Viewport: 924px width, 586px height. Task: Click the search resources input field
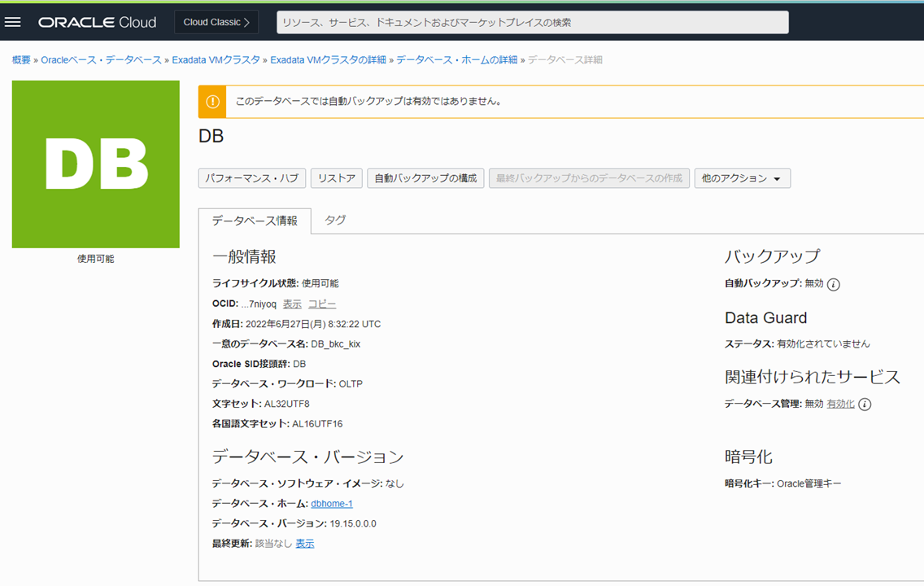[x=532, y=22]
